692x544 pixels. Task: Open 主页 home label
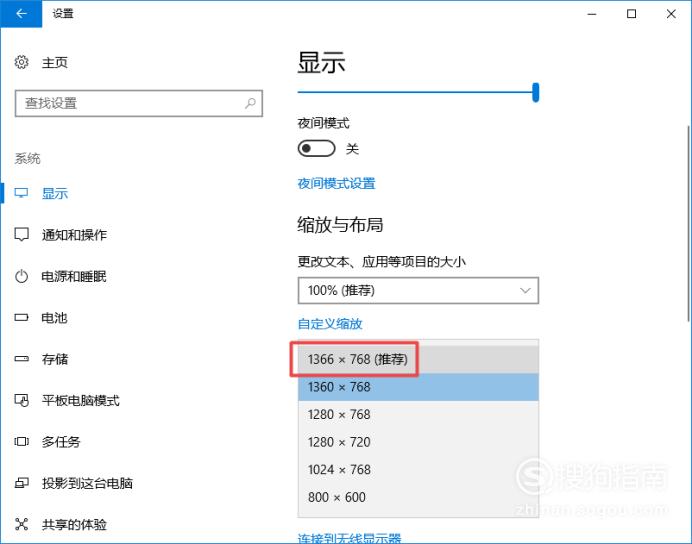[x=54, y=62]
